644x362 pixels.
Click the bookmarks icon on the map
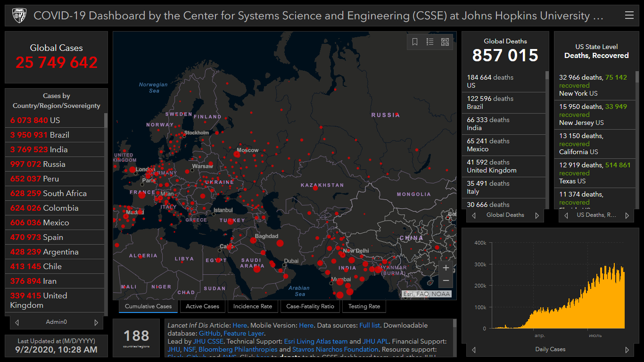[415, 42]
